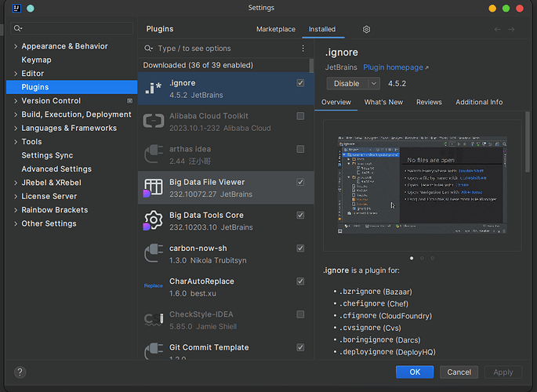Uncheck the carbon-now-sh plugin

300,249
